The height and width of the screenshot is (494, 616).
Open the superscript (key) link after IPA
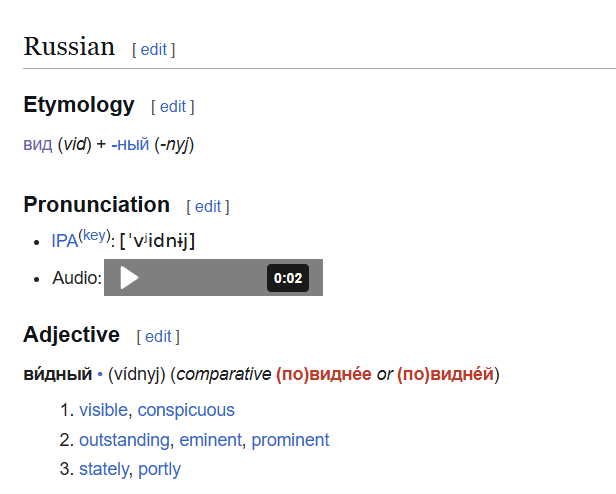(x=94, y=235)
